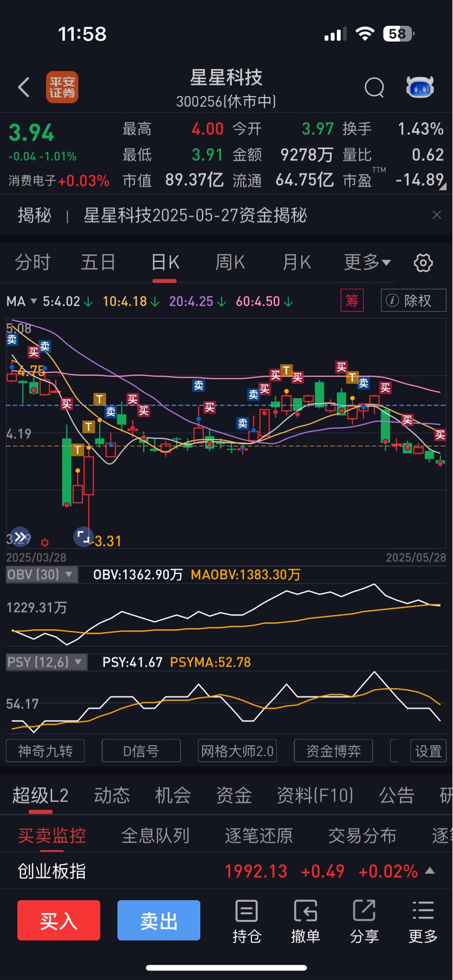This screenshot has width=453, height=980.
Task: Tap the red 买入 button
Action: [59, 920]
